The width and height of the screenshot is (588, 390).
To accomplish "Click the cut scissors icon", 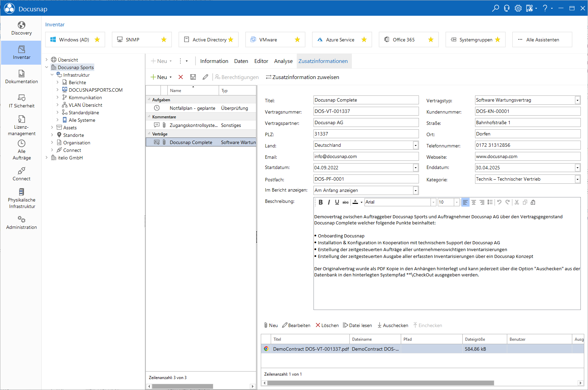I will point(517,202).
